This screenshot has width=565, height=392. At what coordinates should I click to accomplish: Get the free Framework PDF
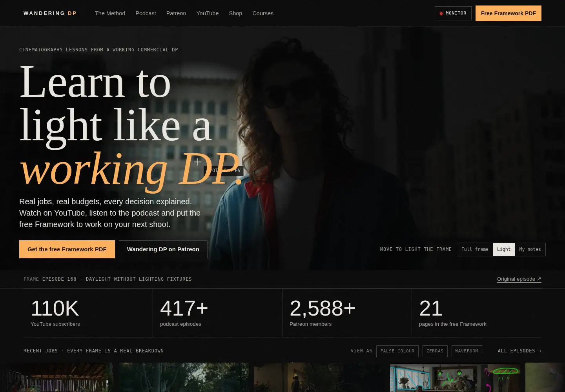(67, 249)
